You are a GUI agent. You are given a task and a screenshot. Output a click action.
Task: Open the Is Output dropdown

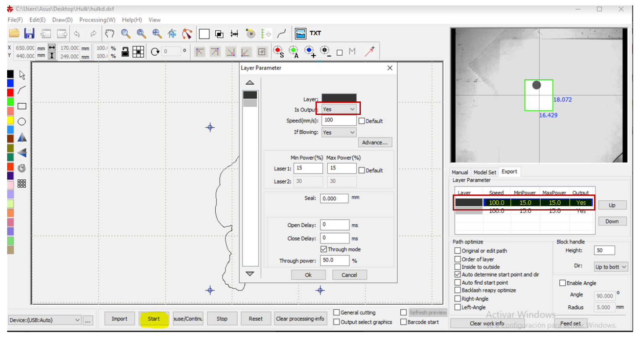[x=339, y=109]
